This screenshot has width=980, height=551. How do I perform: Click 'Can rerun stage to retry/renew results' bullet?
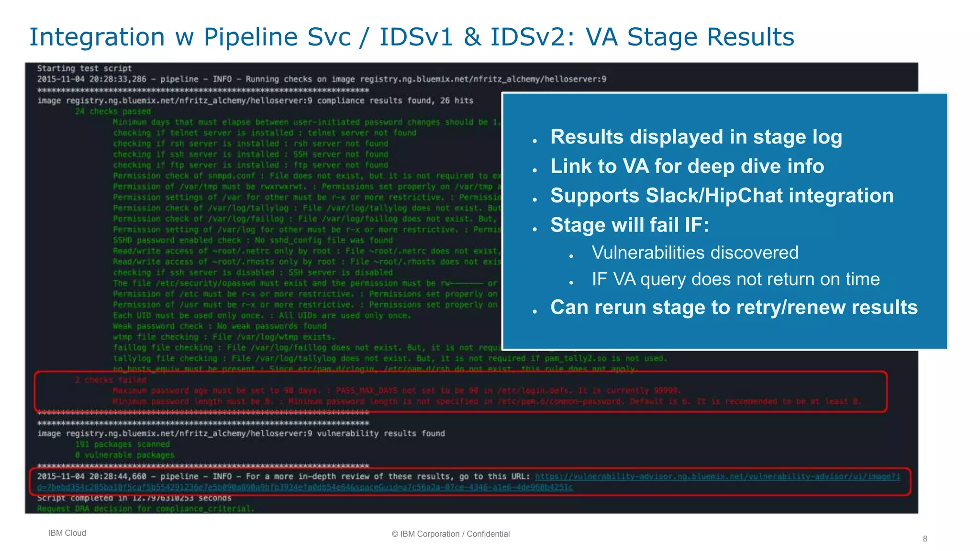pos(734,308)
